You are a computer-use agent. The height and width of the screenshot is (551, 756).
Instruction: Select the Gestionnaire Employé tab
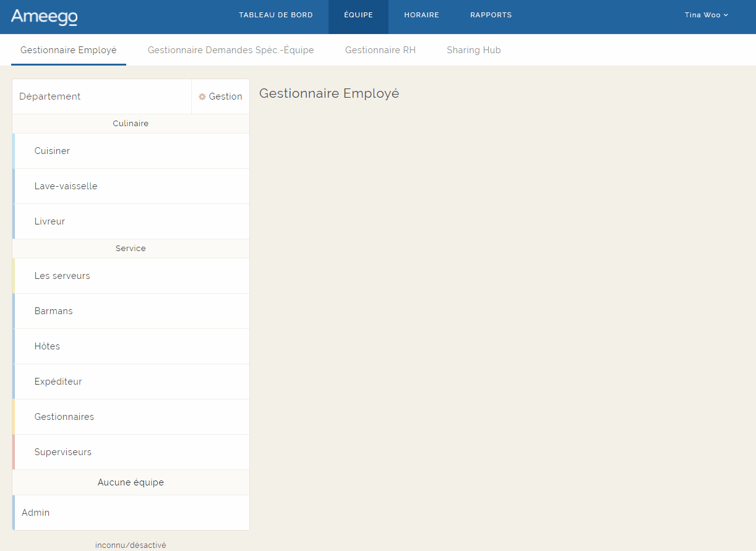pos(69,50)
